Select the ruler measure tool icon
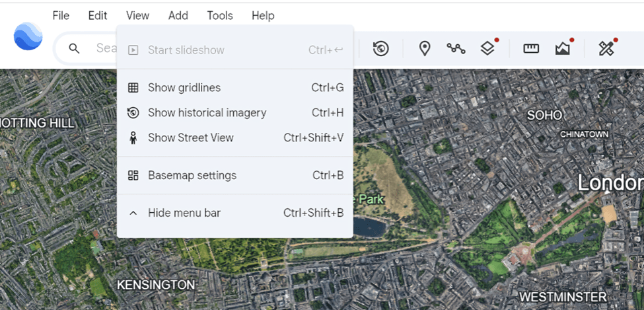The height and width of the screenshot is (310, 644). [531, 48]
